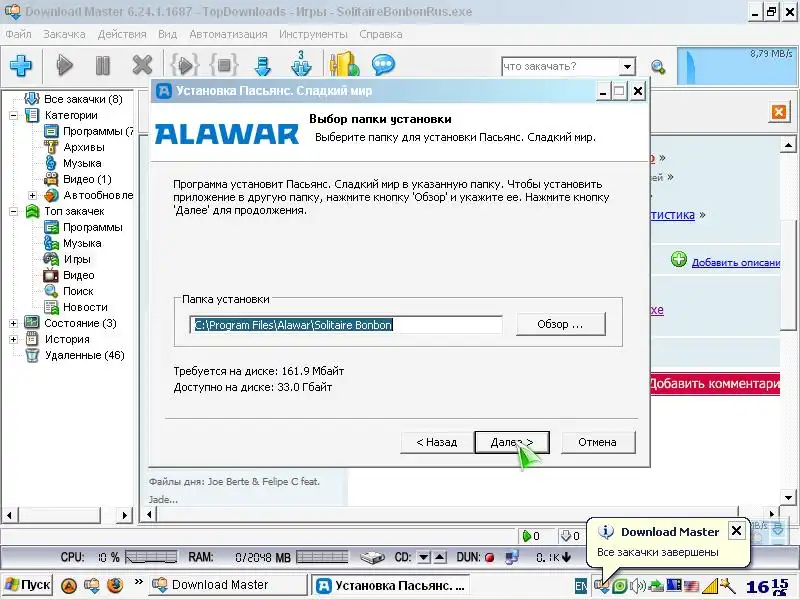
Task: Expand the Состояние (3) tree node
Action: coord(14,323)
